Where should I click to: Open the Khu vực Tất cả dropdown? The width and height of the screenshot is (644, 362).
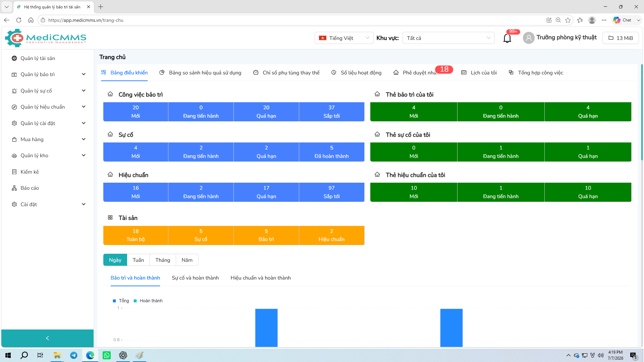coord(448,38)
